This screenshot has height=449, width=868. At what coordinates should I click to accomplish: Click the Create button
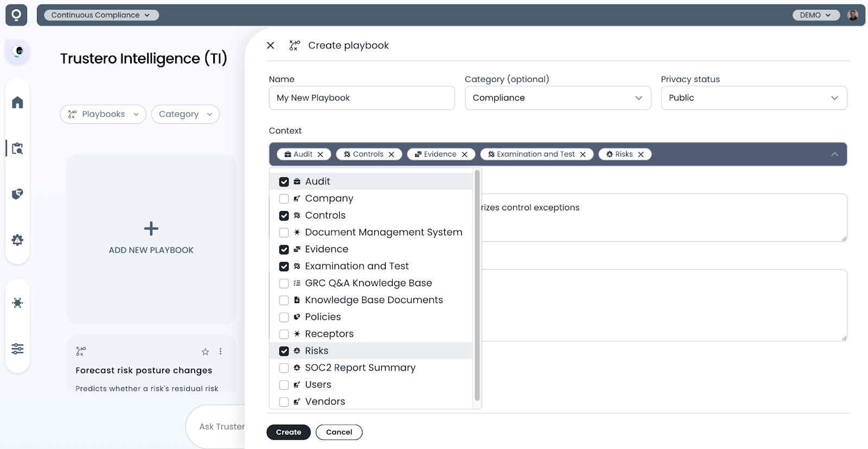(288, 432)
